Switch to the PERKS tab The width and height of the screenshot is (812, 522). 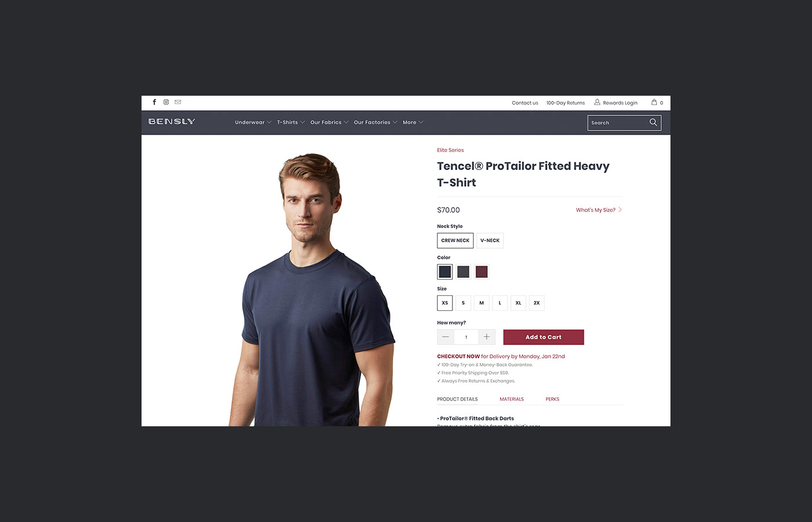(x=552, y=399)
